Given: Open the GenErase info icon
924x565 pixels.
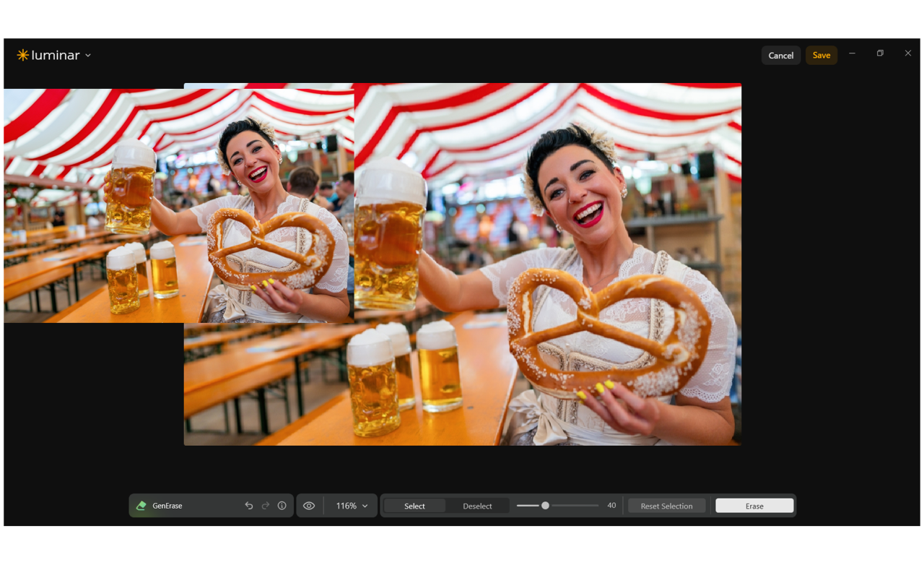Looking at the screenshot, I should (x=282, y=506).
